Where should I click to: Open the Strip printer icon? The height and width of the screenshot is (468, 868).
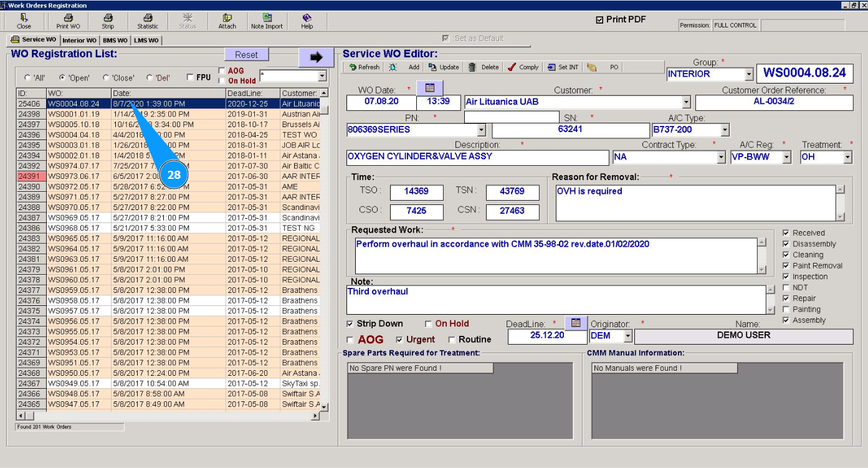point(108,18)
